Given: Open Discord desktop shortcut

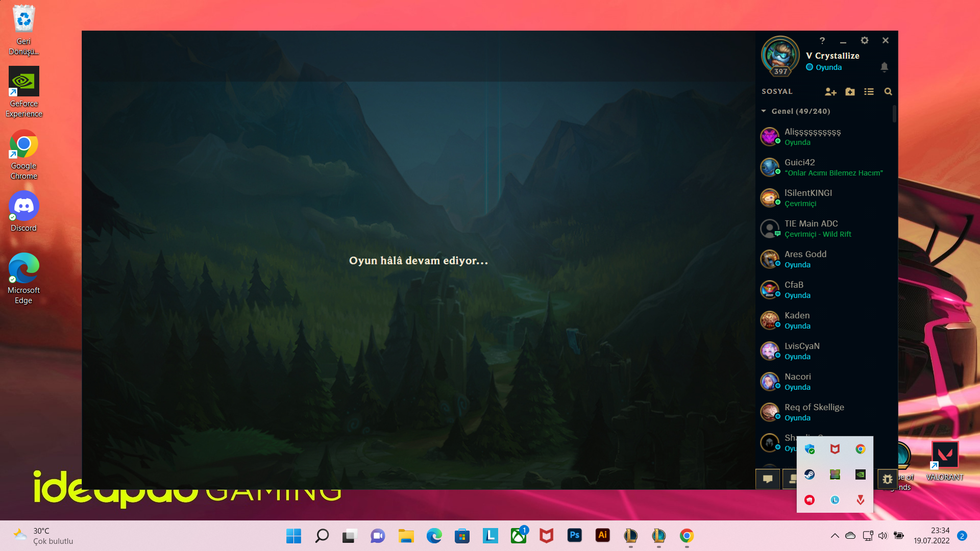Looking at the screenshot, I should 23,211.
